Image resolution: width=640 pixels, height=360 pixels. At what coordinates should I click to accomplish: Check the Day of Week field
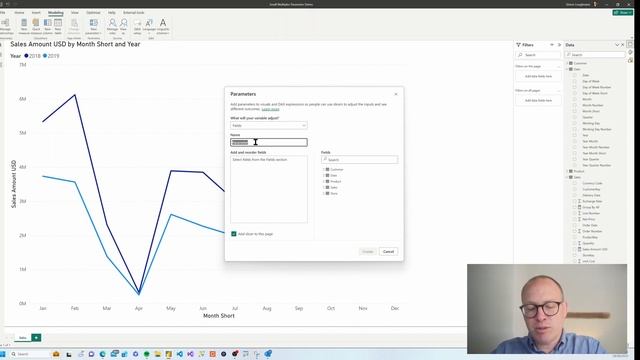coord(575,81)
